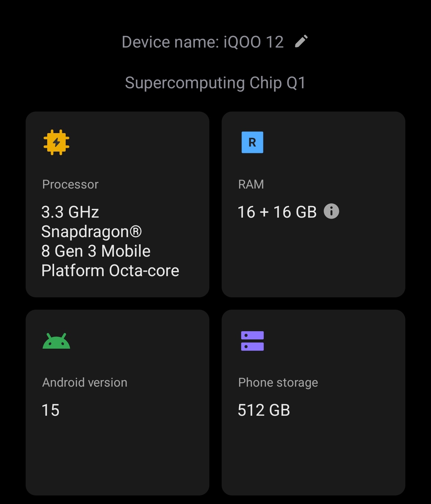Tap the 'Phone storage' label

coord(278,383)
